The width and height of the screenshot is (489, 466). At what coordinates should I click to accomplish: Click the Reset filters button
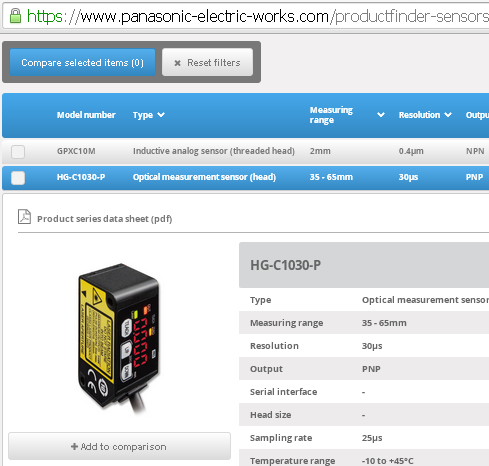pyautogui.click(x=207, y=62)
